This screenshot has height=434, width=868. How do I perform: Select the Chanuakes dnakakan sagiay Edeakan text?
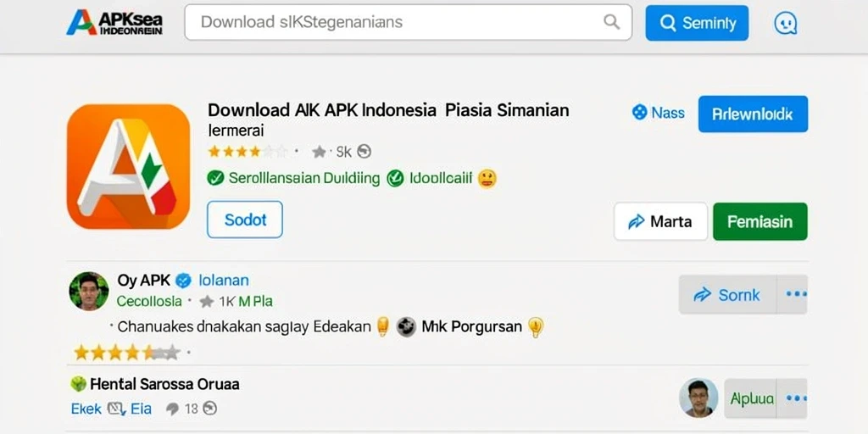[244, 326]
